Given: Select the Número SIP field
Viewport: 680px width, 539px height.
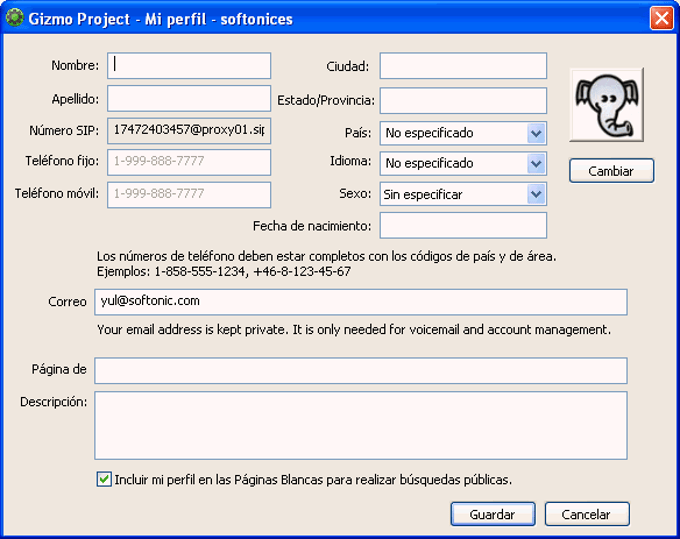Looking at the screenshot, I should 189,130.
